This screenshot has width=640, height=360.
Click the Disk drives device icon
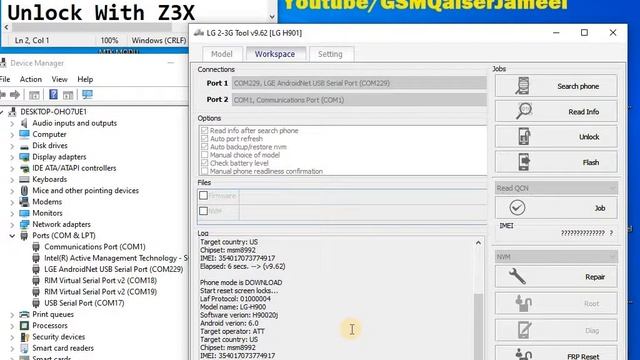[24, 146]
